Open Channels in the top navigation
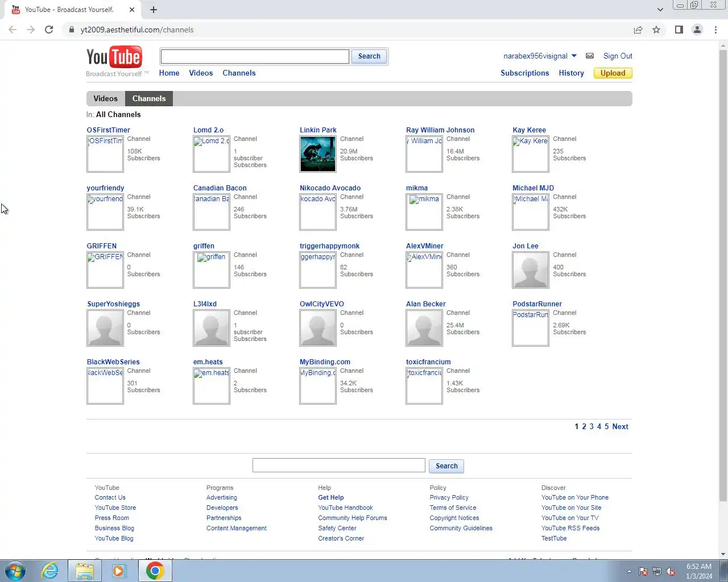This screenshot has height=582, width=728. pos(239,73)
